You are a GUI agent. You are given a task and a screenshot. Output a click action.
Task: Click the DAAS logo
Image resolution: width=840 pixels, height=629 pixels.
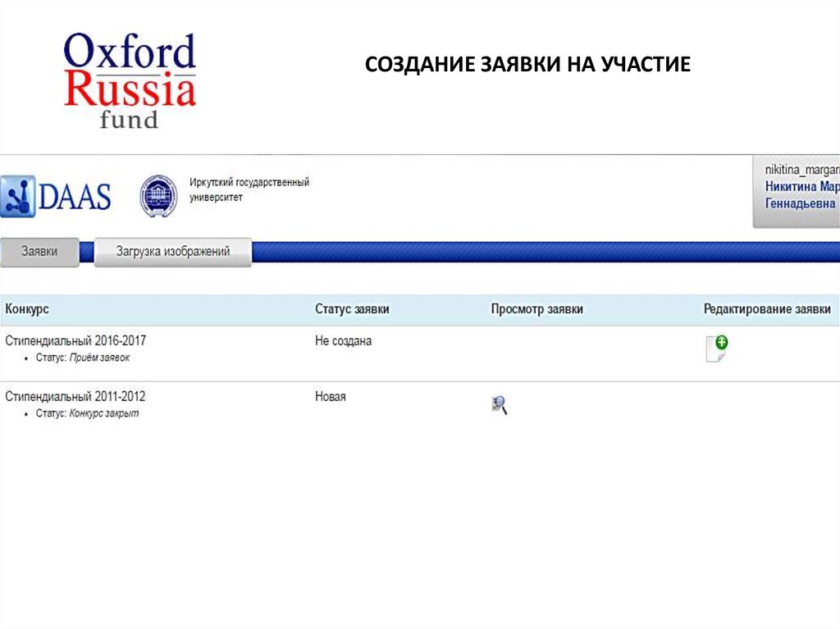click(x=57, y=197)
